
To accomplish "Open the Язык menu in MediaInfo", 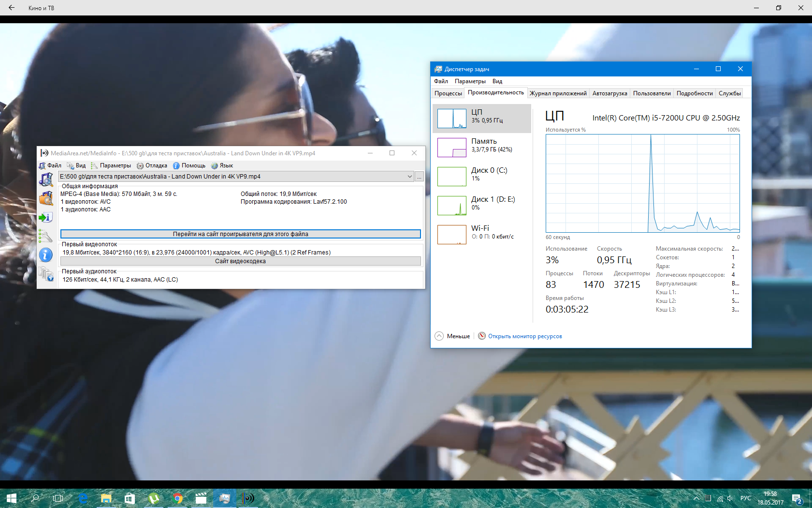I will click(x=222, y=165).
